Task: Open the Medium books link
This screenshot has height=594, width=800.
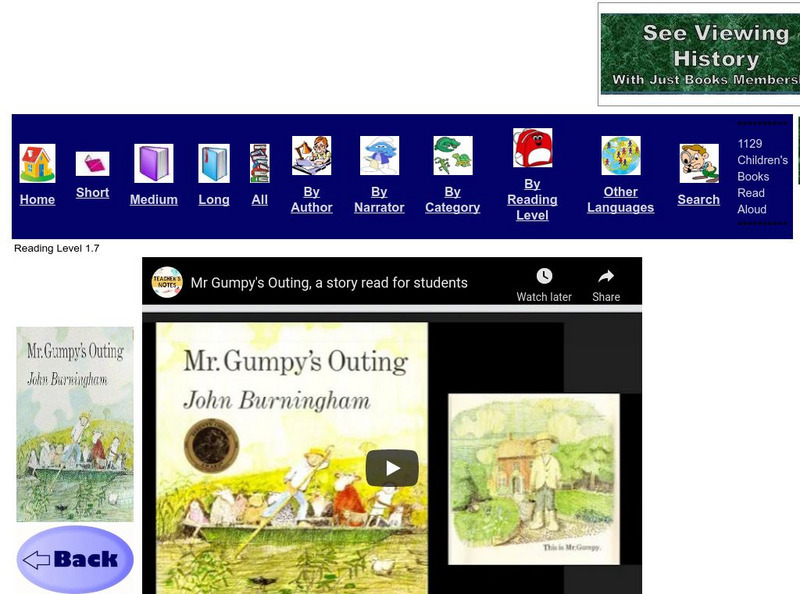Action: (x=154, y=200)
